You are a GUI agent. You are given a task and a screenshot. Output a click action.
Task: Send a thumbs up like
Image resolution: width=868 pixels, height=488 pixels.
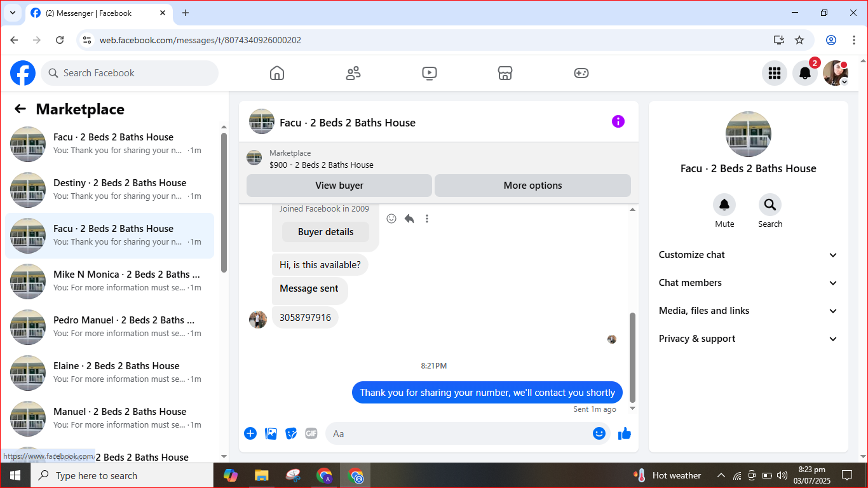(625, 433)
